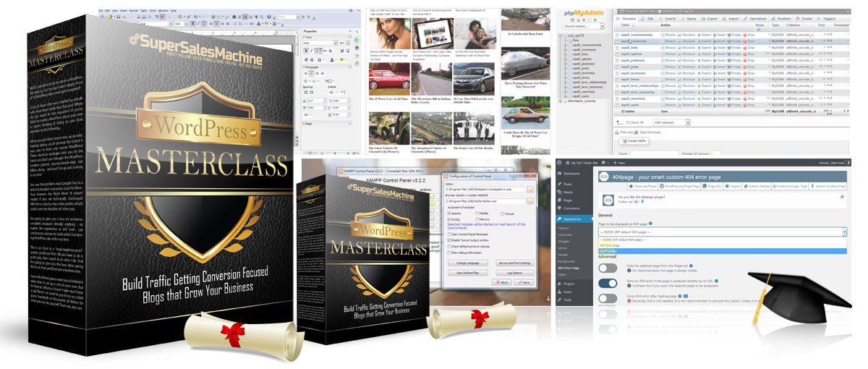Screen dimensions: 868x369
Task: Check the FileZilla autostart checkbox
Action: tap(477, 213)
